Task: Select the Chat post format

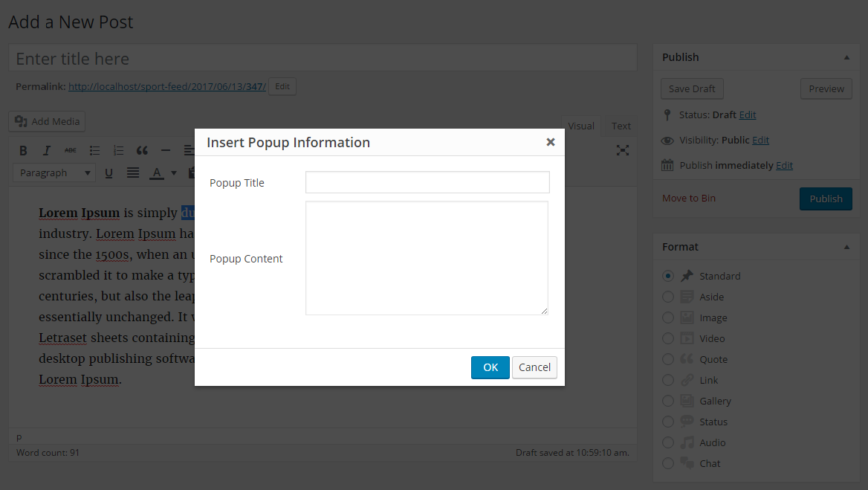Action: 668,463
